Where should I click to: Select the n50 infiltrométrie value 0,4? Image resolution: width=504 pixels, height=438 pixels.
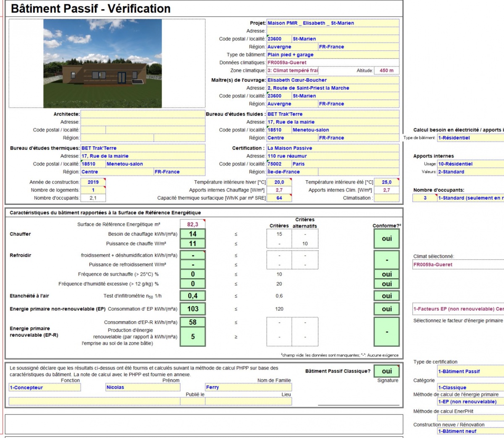(x=193, y=296)
